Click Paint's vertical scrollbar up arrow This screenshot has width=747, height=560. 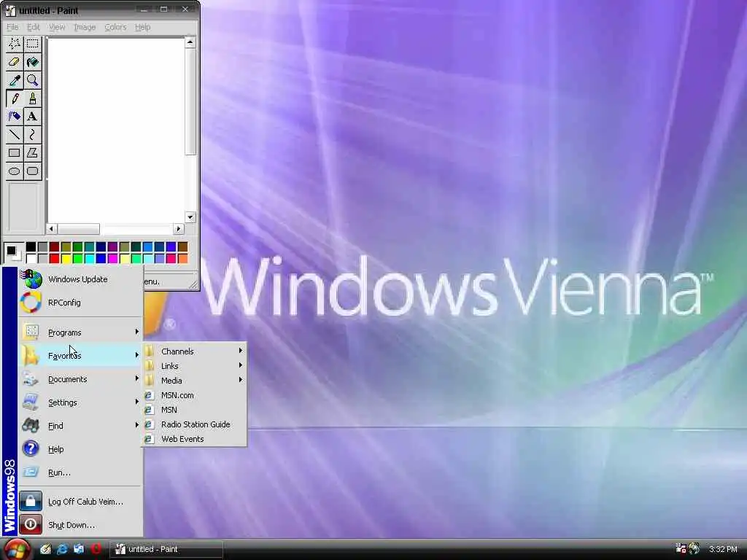coord(190,43)
